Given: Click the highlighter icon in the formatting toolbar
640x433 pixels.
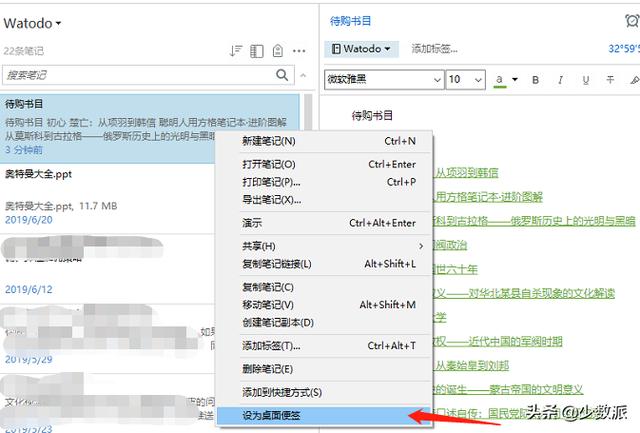Looking at the screenshot, I should click(x=635, y=80).
